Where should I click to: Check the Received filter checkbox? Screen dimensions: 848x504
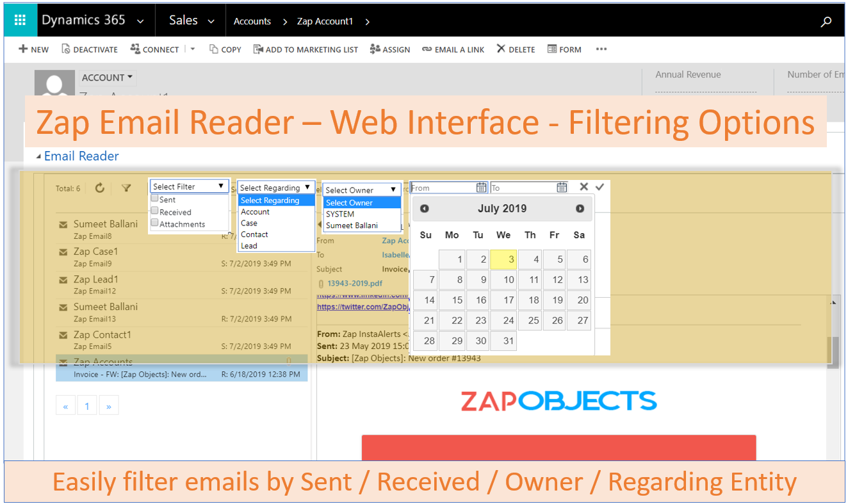coord(154,211)
